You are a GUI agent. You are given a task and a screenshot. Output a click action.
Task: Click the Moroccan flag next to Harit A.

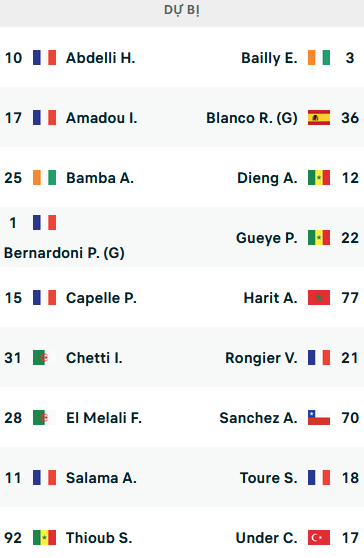[x=319, y=298]
